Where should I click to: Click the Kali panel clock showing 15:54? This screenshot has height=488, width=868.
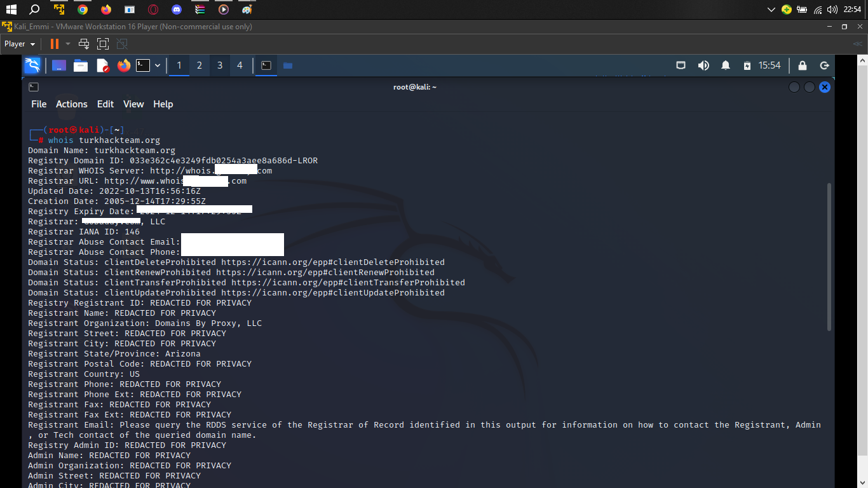point(770,65)
